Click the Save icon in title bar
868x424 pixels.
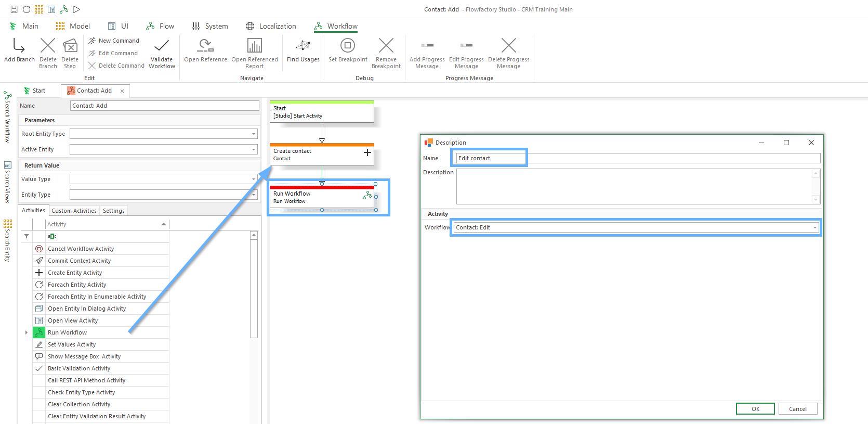click(x=14, y=9)
